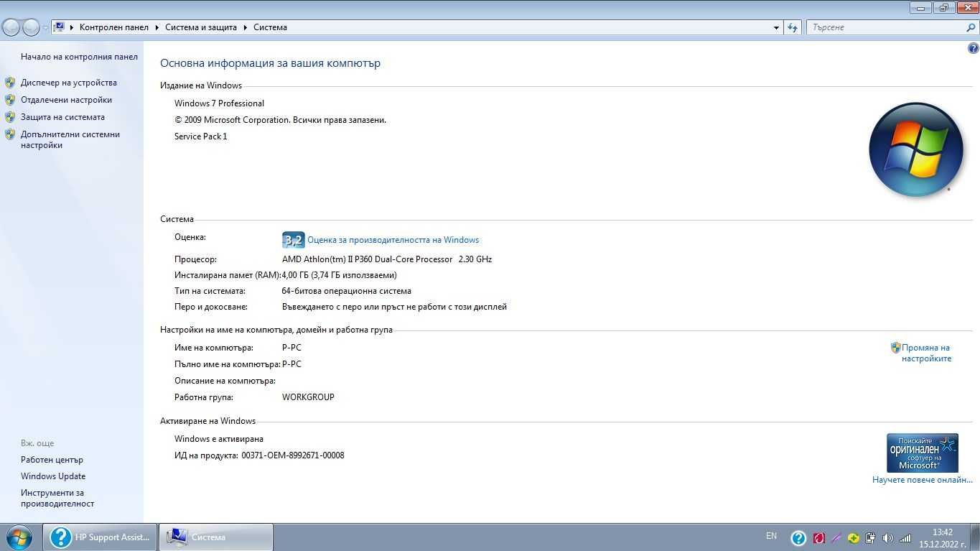Open the blue help icon in system tray
Viewport: 980px width, 551px height.
coord(798,537)
